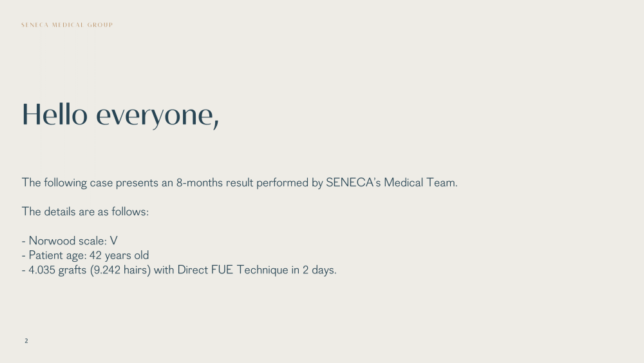The image size is (644, 363).
Task: Select the slide number 2
Action: pos(26,341)
